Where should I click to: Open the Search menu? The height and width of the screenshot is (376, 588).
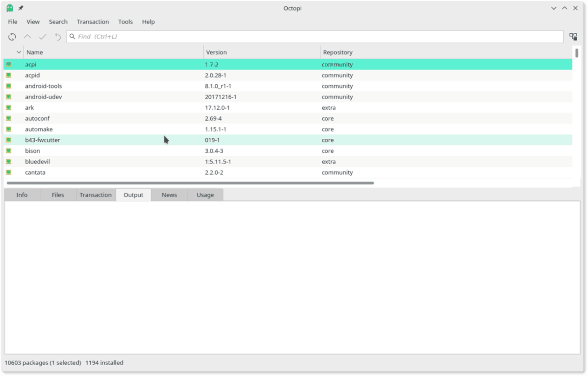[x=58, y=22]
